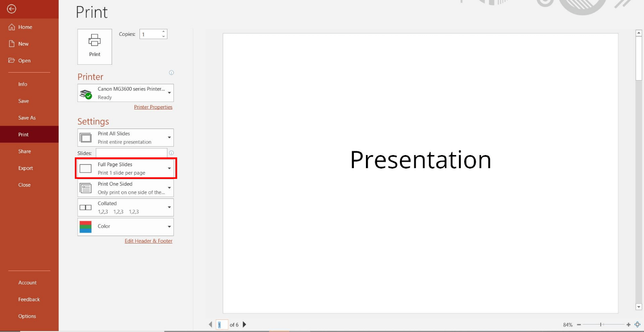Click Edit Header & Footer link
This screenshot has width=644, height=332.
click(148, 241)
